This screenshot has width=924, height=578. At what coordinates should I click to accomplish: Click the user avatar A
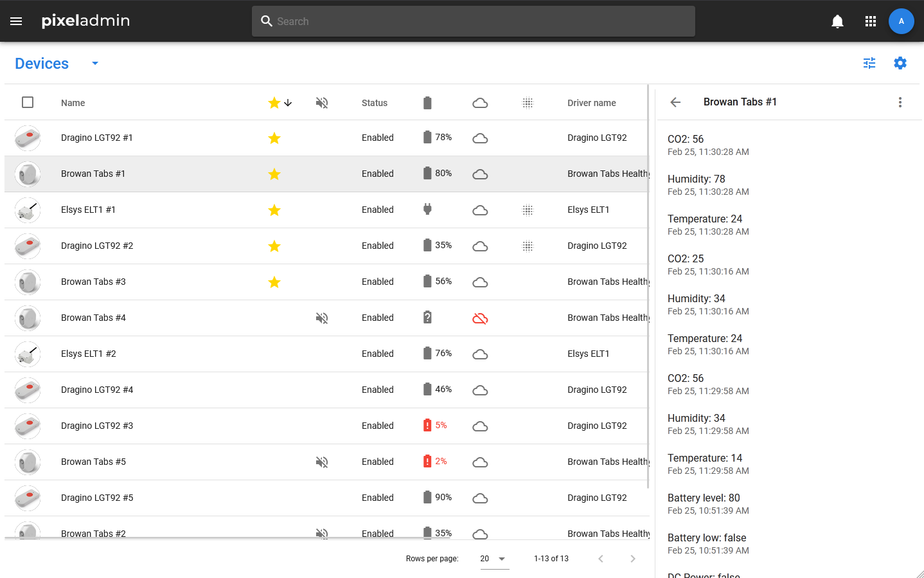point(901,21)
